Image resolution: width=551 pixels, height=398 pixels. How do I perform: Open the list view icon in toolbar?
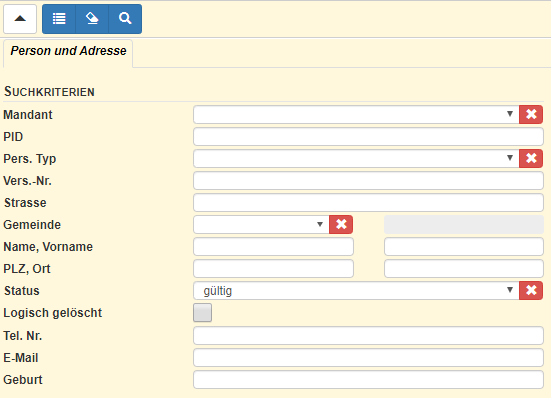click(x=59, y=19)
